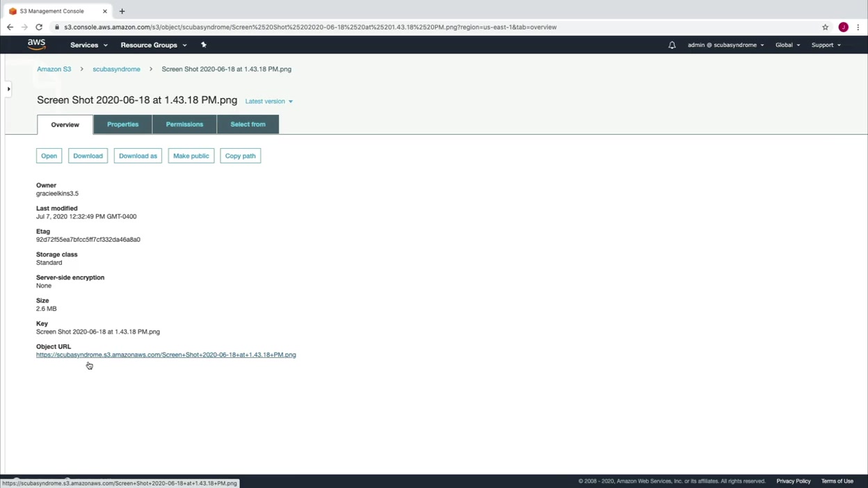The width and height of the screenshot is (868, 488).
Task: Switch to the Select from tab
Action: (248, 124)
